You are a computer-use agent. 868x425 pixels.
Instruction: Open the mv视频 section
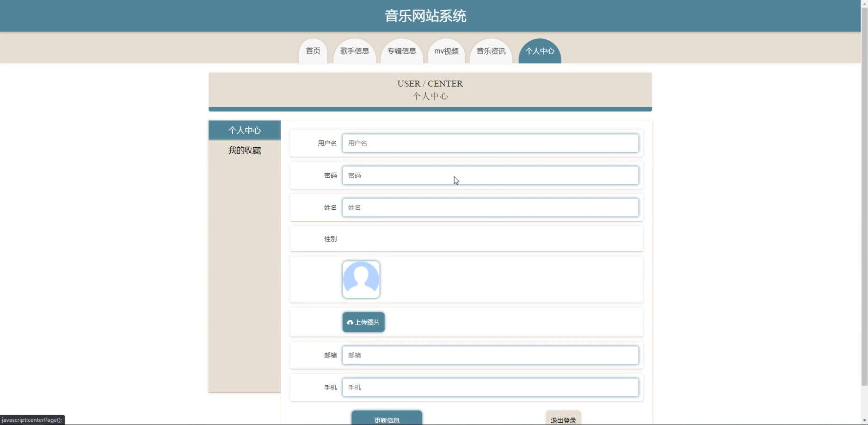pos(446,51)
